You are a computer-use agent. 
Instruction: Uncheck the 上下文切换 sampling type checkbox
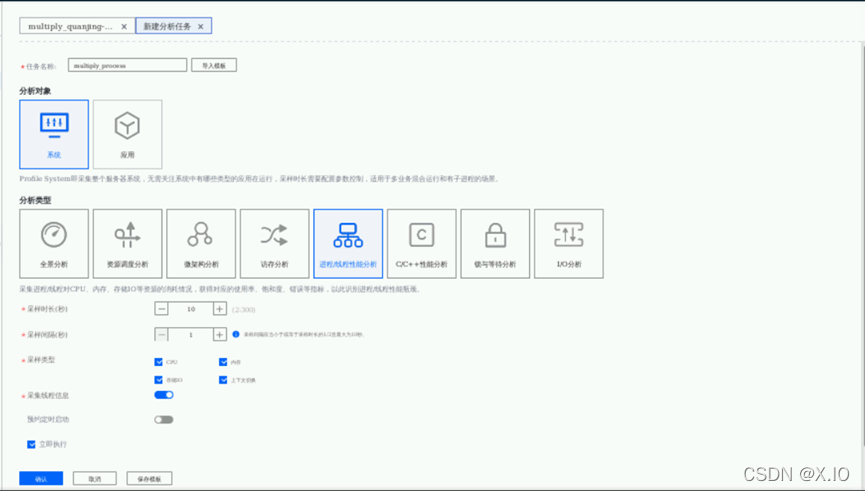tap(223, 380)
